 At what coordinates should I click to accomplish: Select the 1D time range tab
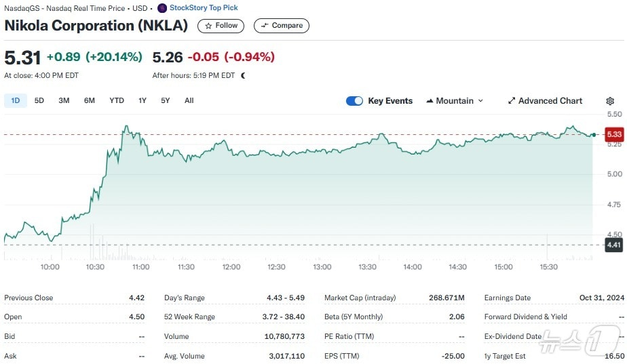15,100
